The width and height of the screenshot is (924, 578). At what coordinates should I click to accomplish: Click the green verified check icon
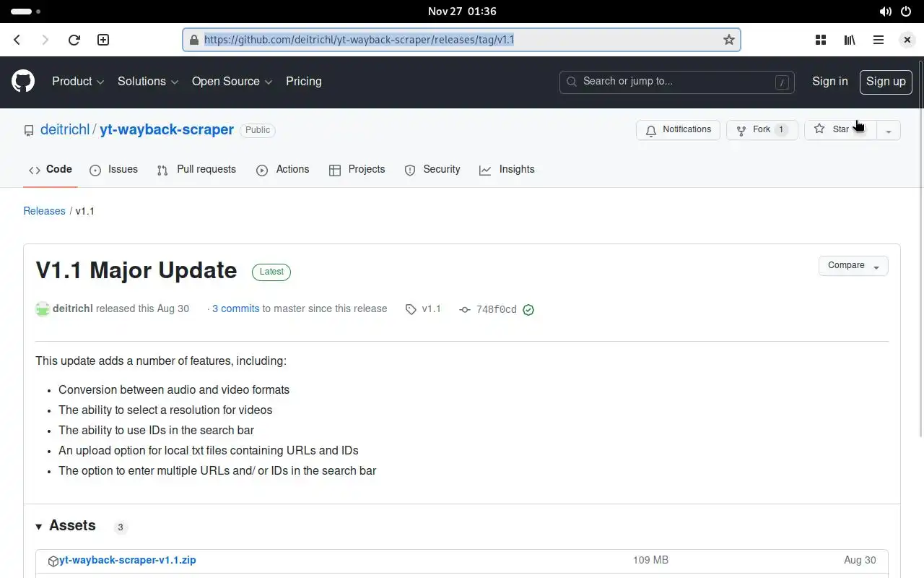[x=528, y=309]
